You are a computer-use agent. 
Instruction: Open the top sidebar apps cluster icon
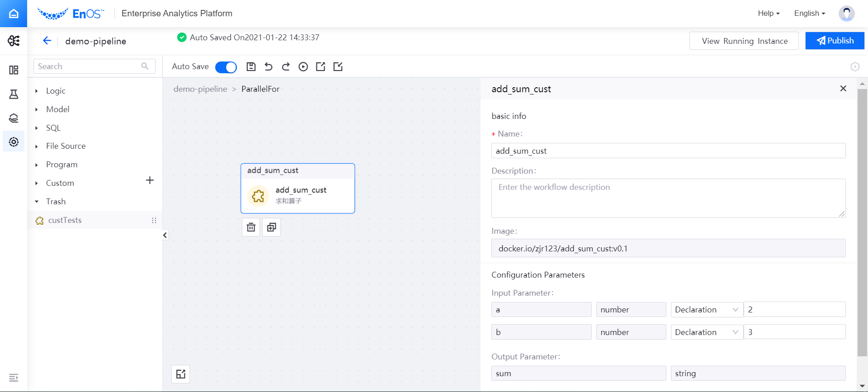(x=14, y=41)
